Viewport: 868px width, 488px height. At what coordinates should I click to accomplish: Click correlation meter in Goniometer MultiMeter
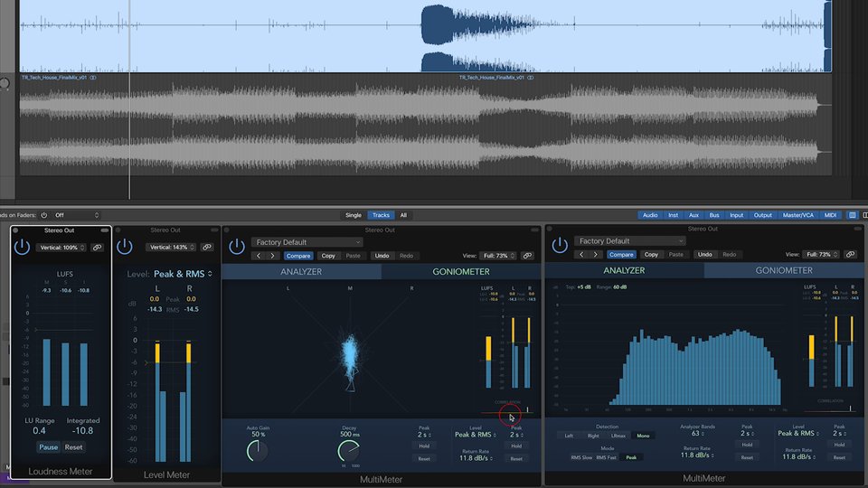(507, 412)
